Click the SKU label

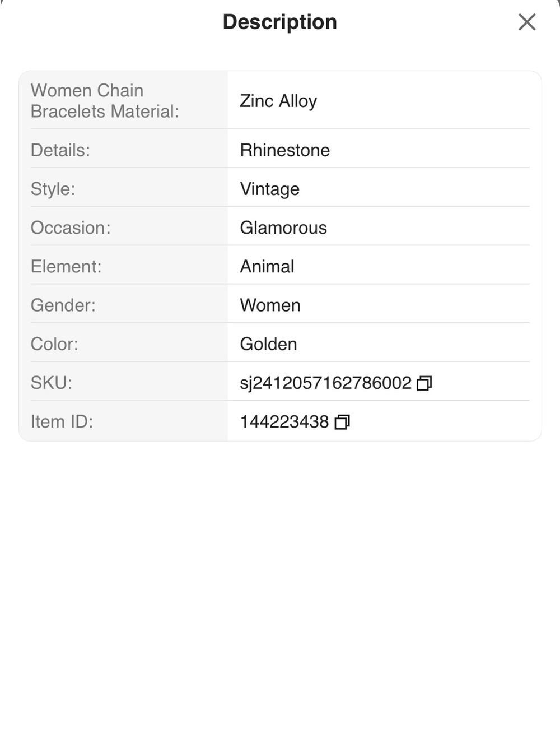click(51, 383)
